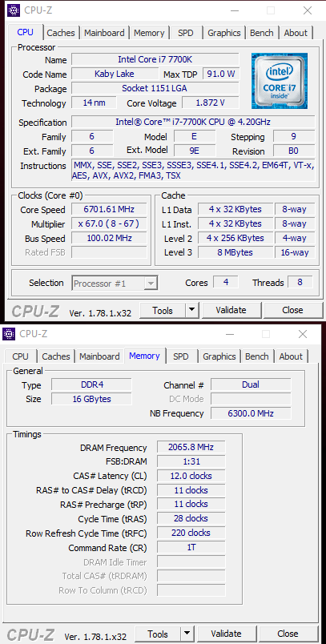Select SPD tab in bottom window
Screen dimensions: 326x644
point(181,356)
